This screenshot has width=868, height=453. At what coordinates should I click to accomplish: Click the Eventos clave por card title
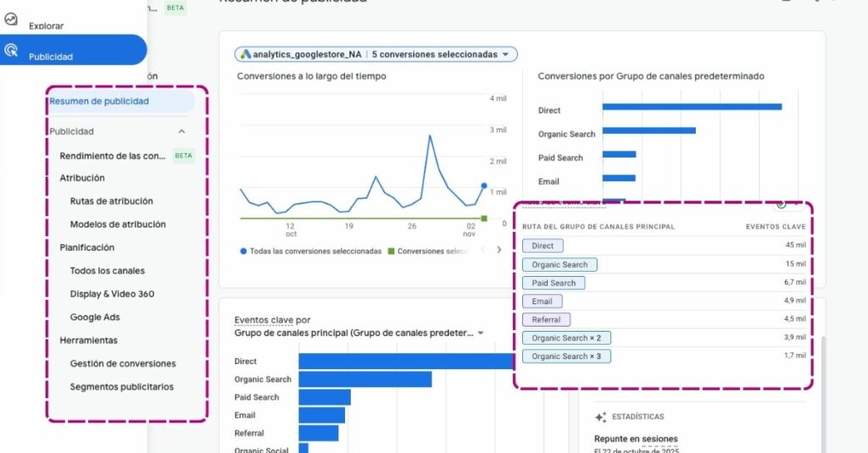[272, 320]
